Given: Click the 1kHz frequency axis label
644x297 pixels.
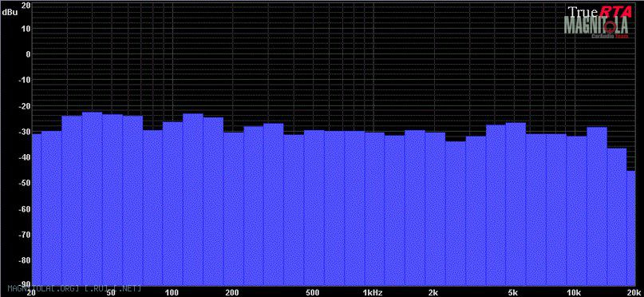Looking at the screenshot, I should pos(373,292).
